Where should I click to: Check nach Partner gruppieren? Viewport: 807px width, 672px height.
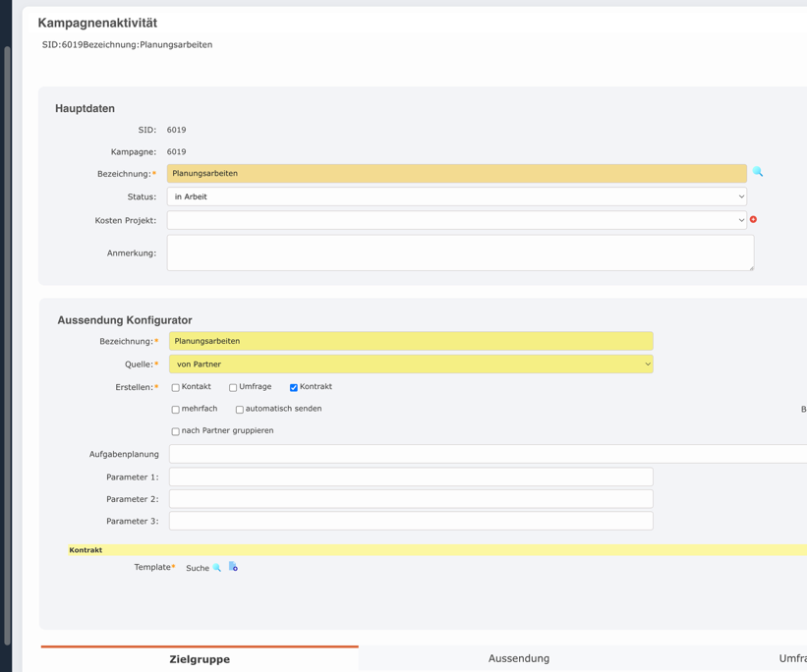click(x=174, y=430)
